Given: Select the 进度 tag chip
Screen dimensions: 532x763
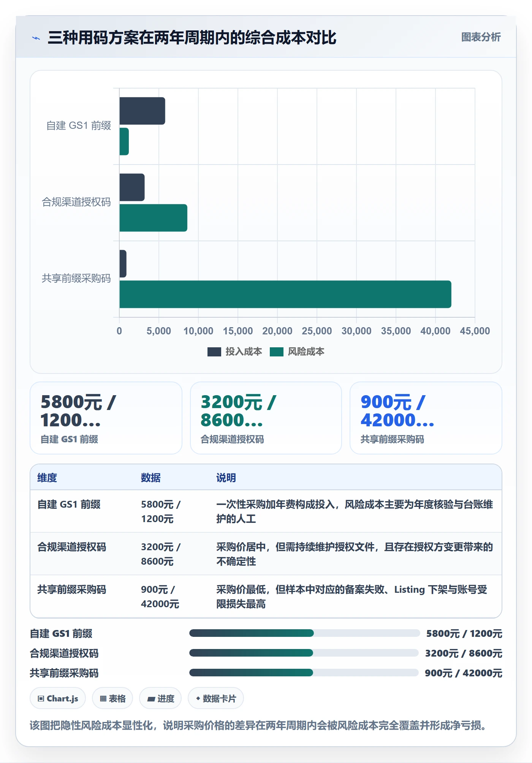Looking at the screenshot, I should (x=160, y=698).
